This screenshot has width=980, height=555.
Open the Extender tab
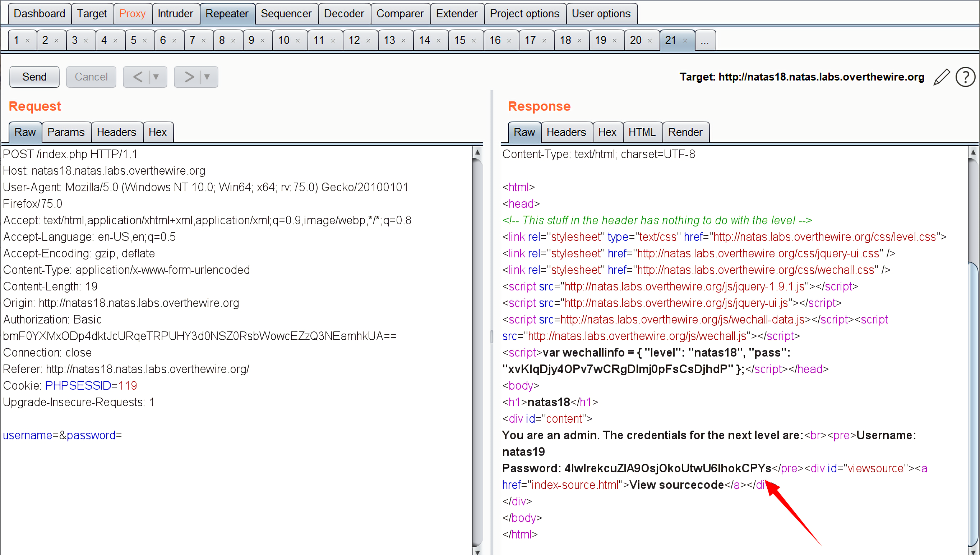pos(457,14)
